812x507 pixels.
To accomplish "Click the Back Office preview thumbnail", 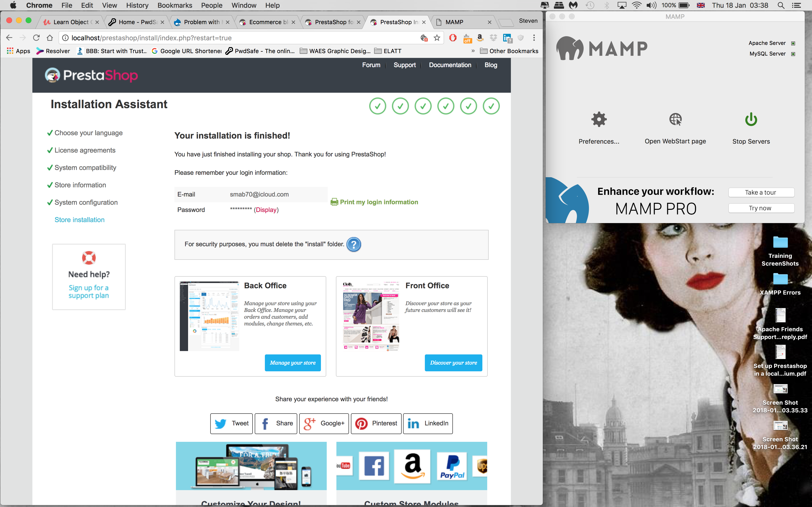I will pyautogui.click(x=209, y=316).
